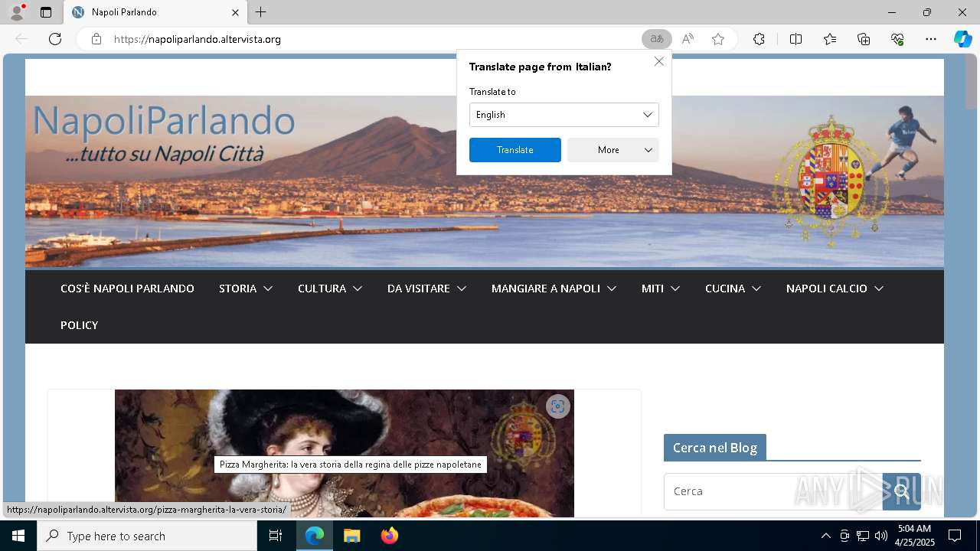Open the Read aloud icon

tap(688, 39)
